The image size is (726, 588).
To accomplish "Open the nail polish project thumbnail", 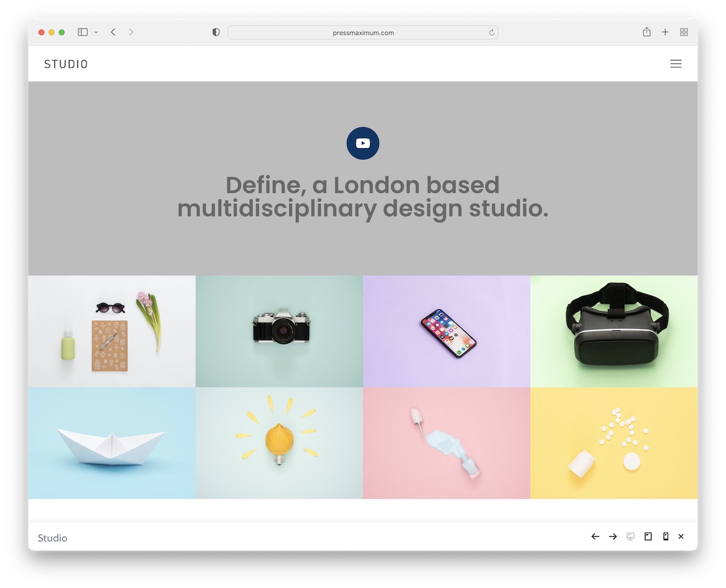I will pos(446,443).
